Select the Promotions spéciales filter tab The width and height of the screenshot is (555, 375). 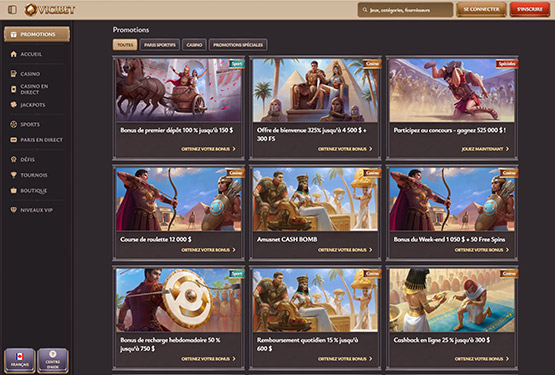click(238, 45)
